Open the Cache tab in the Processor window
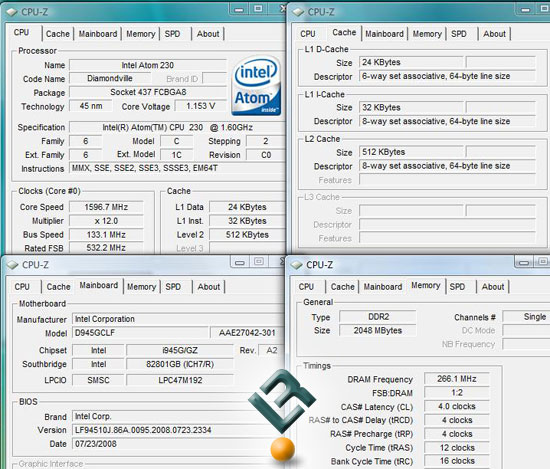550x469 pixels. click(58, 34)
